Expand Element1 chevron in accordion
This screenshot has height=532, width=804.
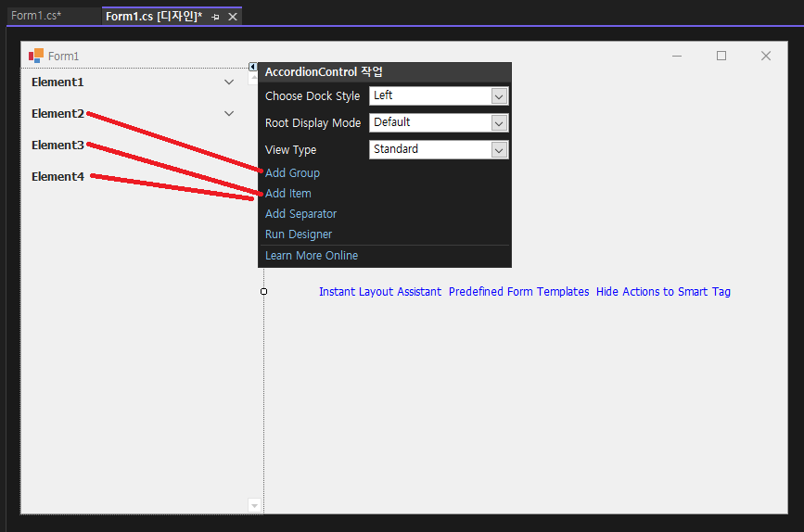point(229,82)
